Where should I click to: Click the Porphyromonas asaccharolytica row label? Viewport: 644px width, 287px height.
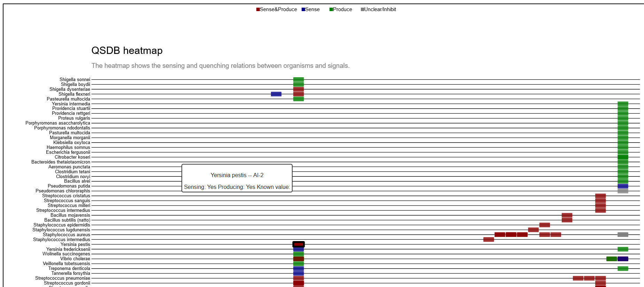pos(58,123)
